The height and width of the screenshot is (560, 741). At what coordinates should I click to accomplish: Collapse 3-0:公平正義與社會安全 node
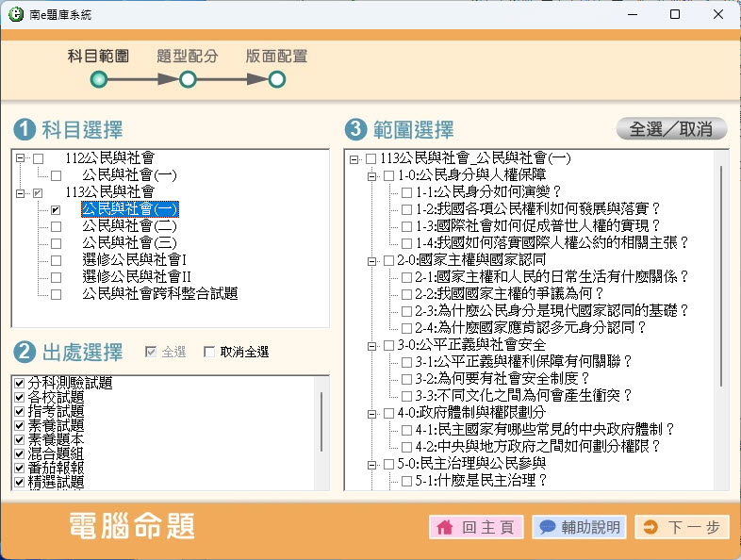tap(372, 346)
